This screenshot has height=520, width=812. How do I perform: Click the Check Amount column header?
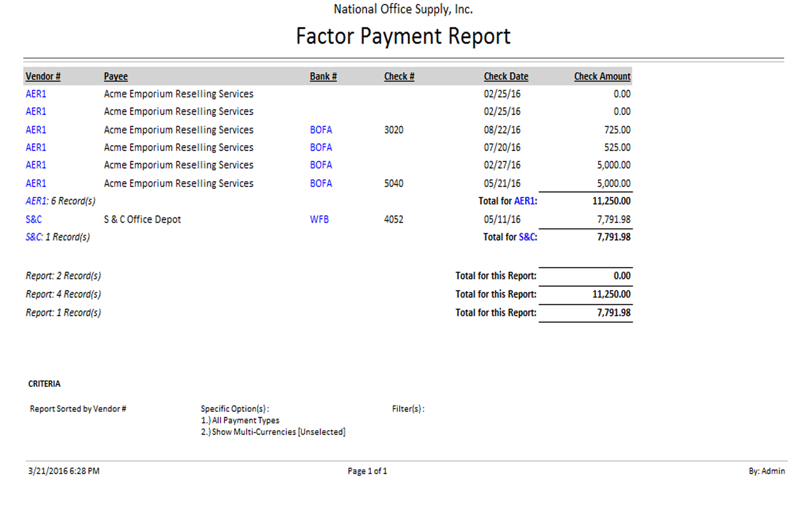click(x=602, y=77)
